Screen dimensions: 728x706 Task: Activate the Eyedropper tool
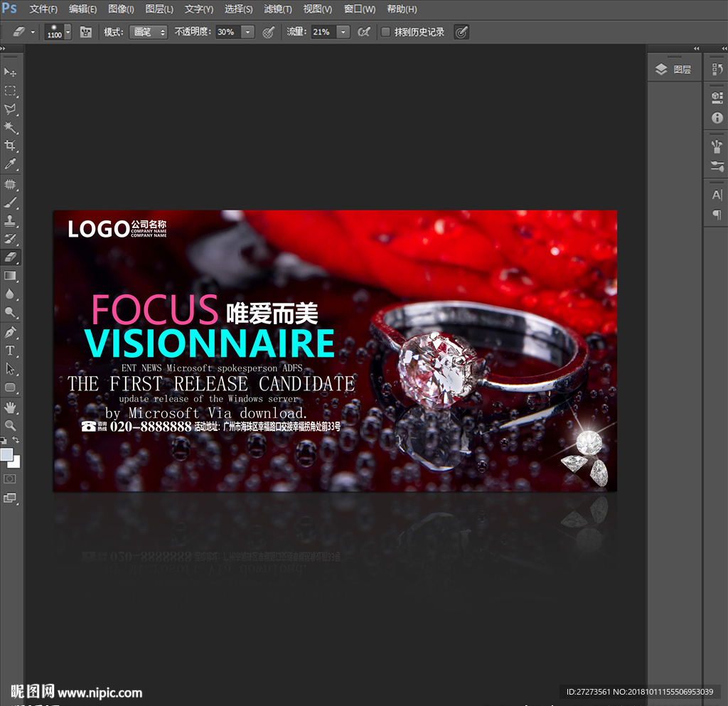point(10,164)
